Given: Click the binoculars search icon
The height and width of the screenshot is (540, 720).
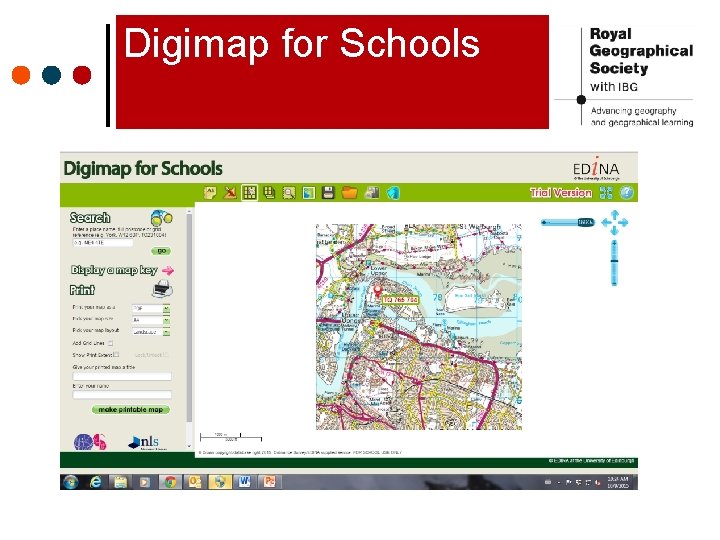Looking at the screenshot, I should click(162, 218).
